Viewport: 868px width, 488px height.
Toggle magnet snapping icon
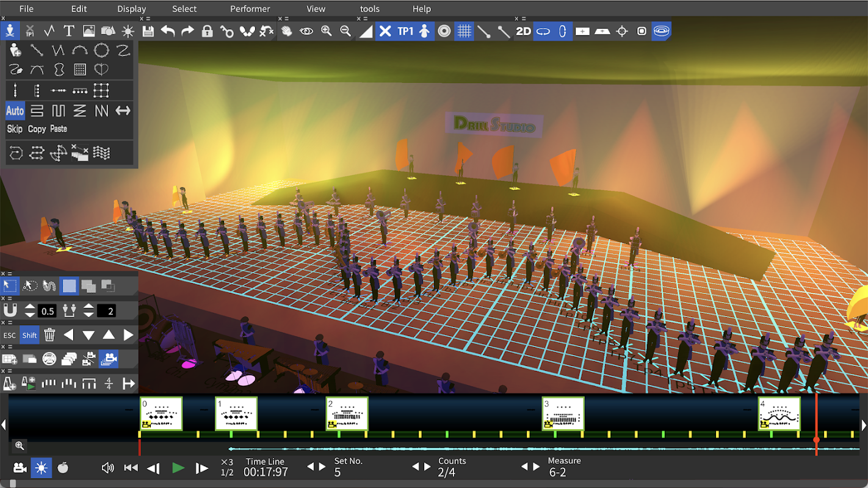[10, 310]
